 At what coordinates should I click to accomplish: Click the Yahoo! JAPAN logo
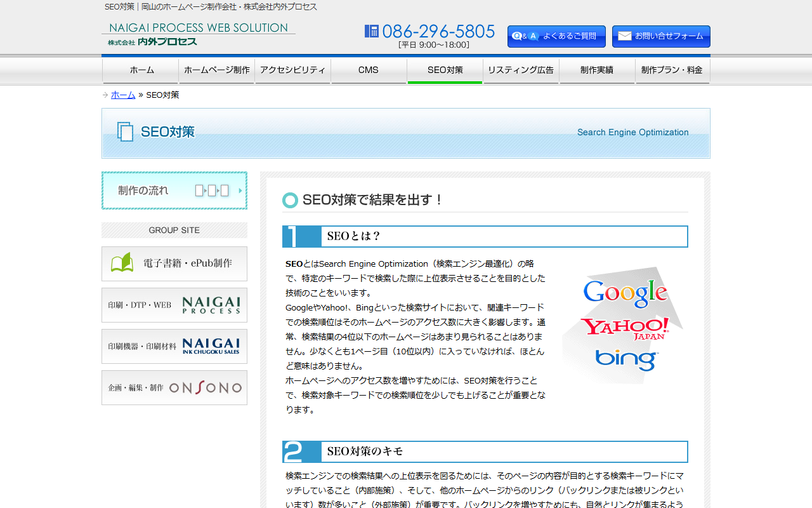[x=625, y=328]
